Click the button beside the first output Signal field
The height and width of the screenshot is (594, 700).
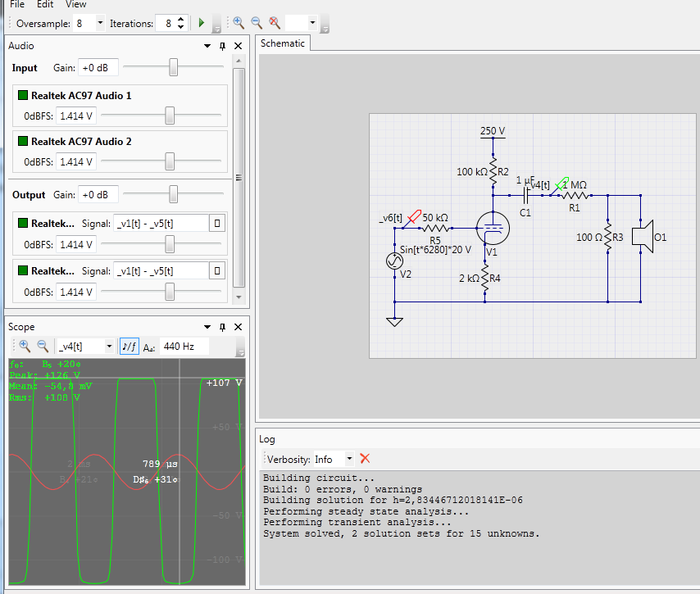click(x=217, y=223)
